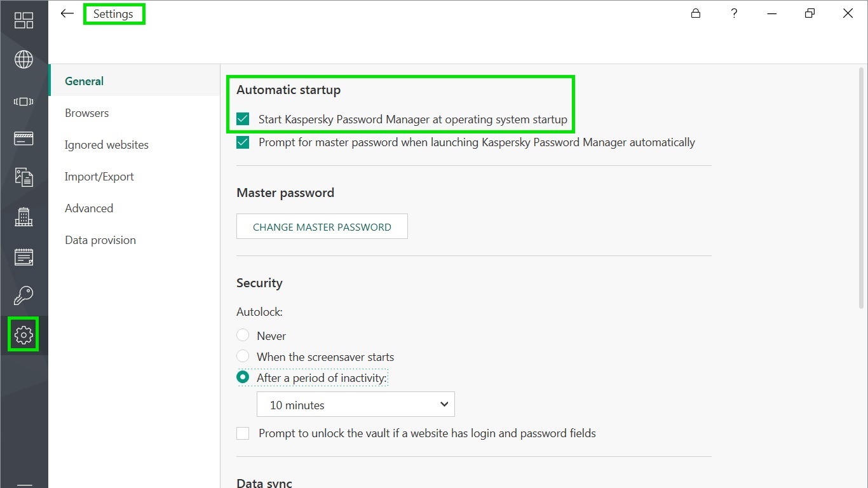Click the Automatic startup heading

[288, 90]
